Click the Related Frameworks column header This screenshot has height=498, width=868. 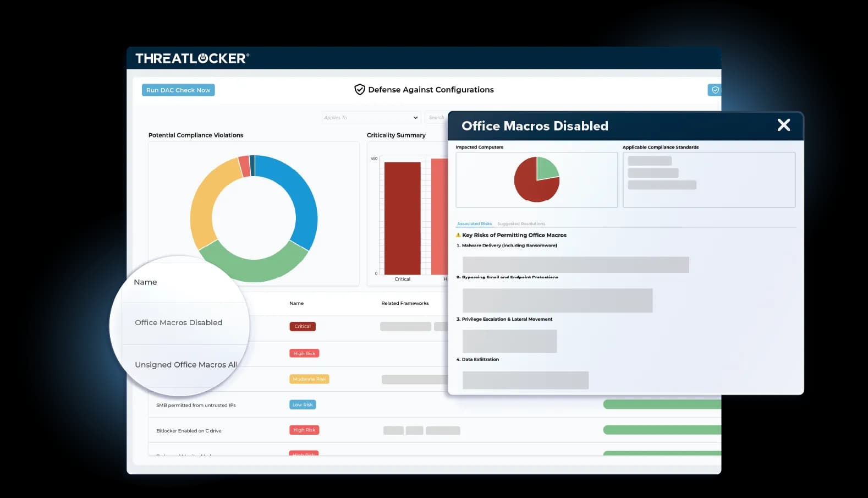tap(405, 303)
